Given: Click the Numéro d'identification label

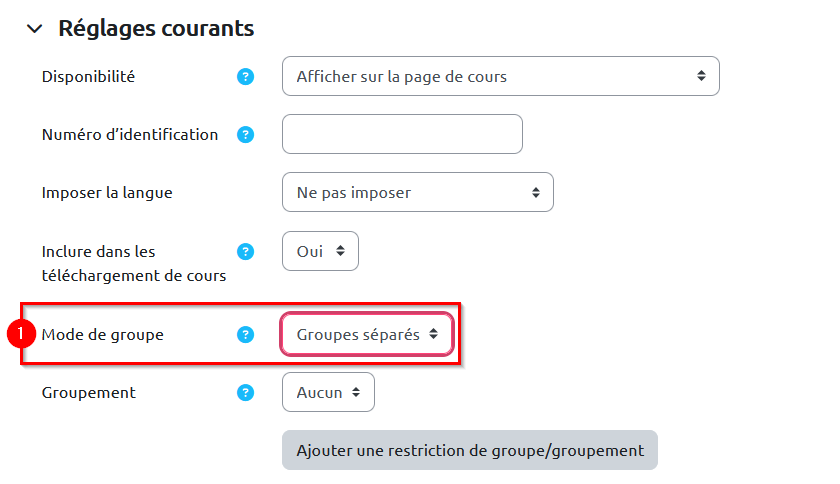Looking at the screenshot, I should tap(130, 135).
